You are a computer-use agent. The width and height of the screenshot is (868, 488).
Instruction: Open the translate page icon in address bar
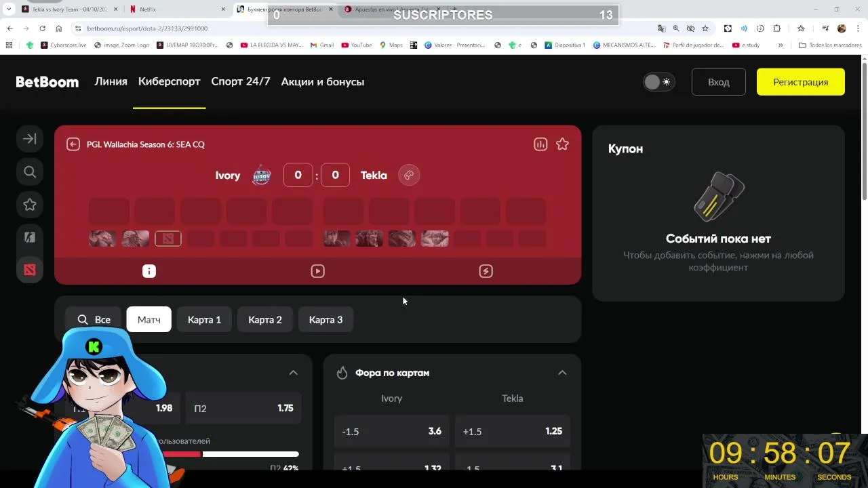click(661, 28)
